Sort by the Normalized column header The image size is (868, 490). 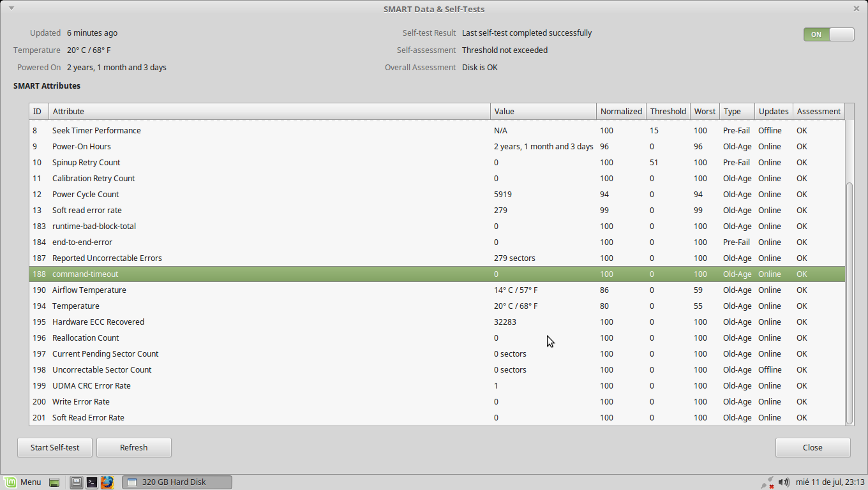point(621,112)
